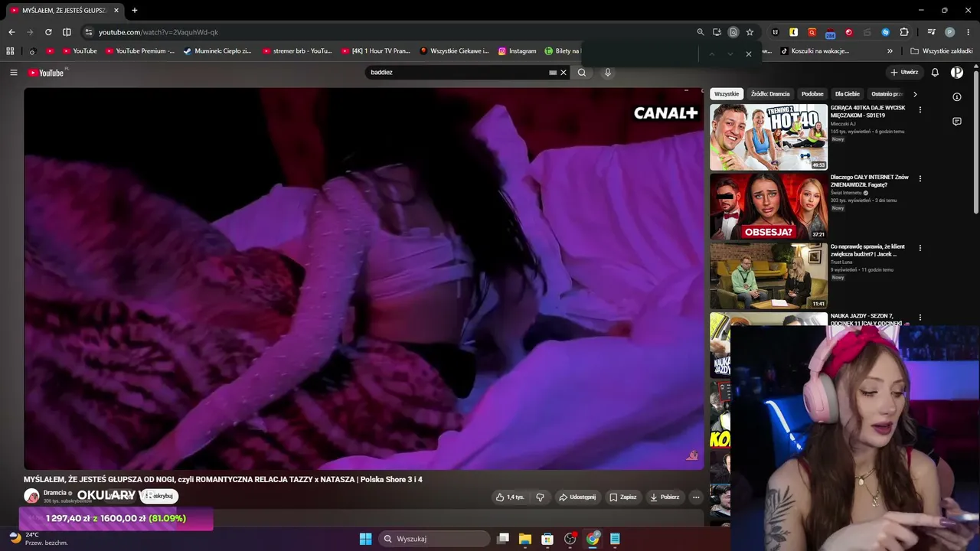
Task: Subscribe to the Dramcia channel
Action: pos(160,496)
